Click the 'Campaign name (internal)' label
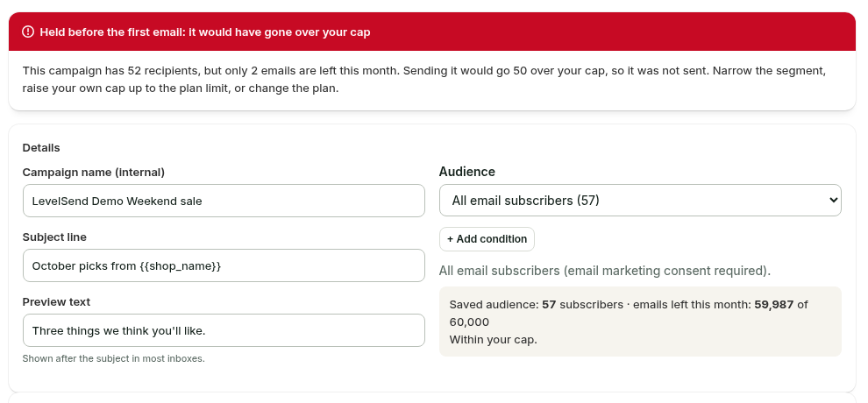Image resolution: width=868 pixels, height=403 pixels. pos(94,172)
